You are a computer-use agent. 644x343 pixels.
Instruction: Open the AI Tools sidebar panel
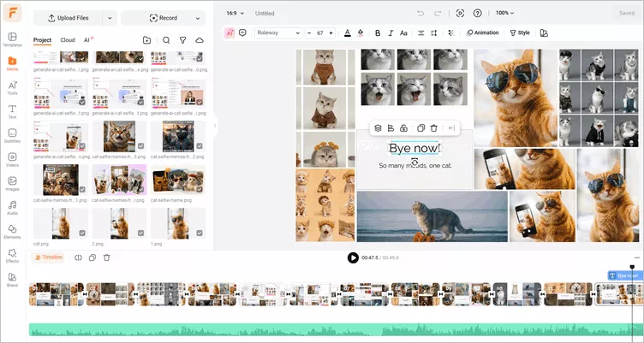[x=12, y=88]
